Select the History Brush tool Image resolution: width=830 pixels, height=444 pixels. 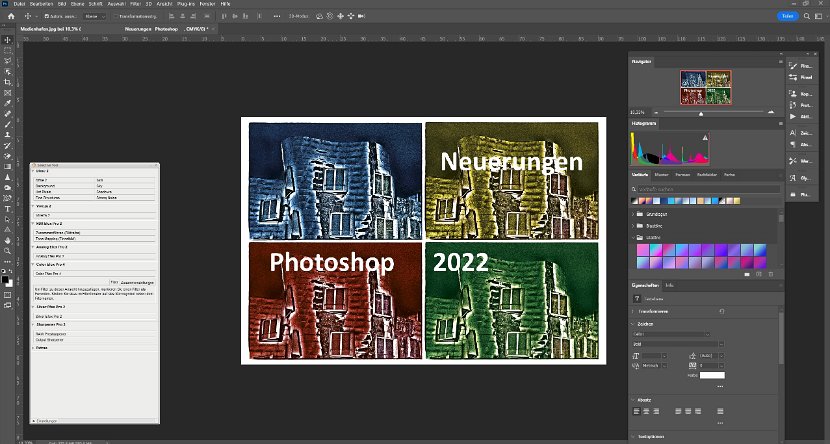(x=7, y=146)
